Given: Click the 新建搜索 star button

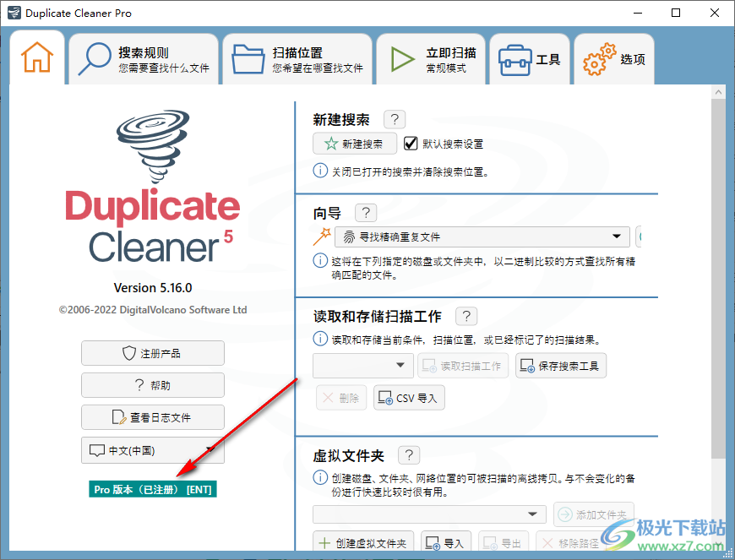Looking at the screenshot, I should click(355, 144).
